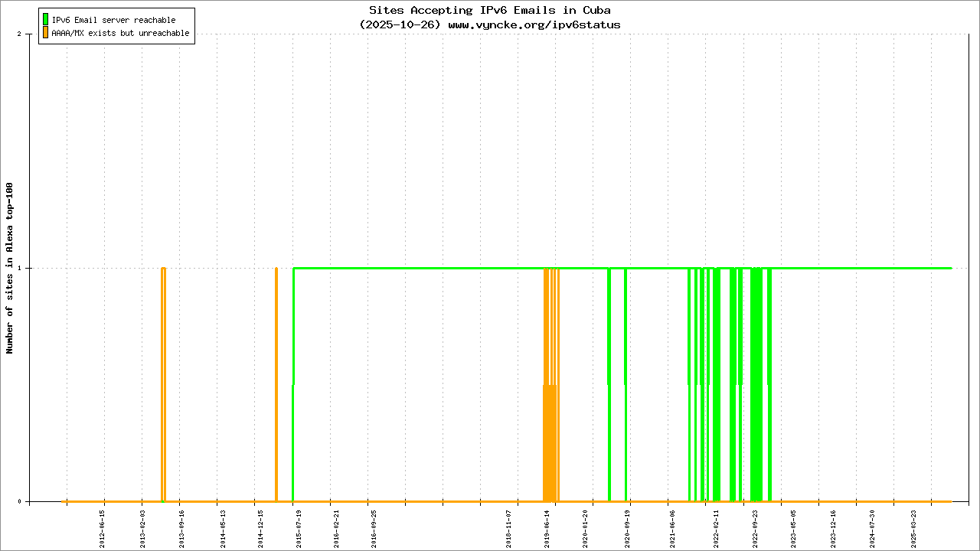Open the www.vyncke.org/ipv6status link text
This screenshot has height=551, width=980.
534,24
